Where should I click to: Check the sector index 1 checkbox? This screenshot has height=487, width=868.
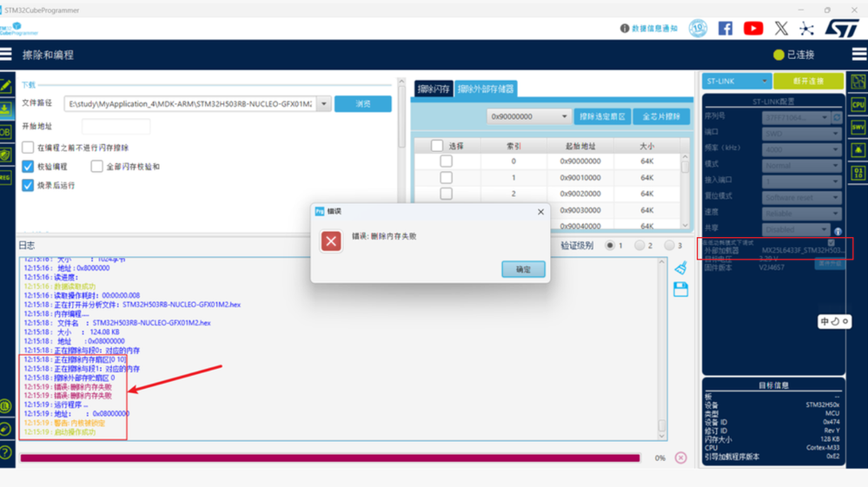click(447, 177)
